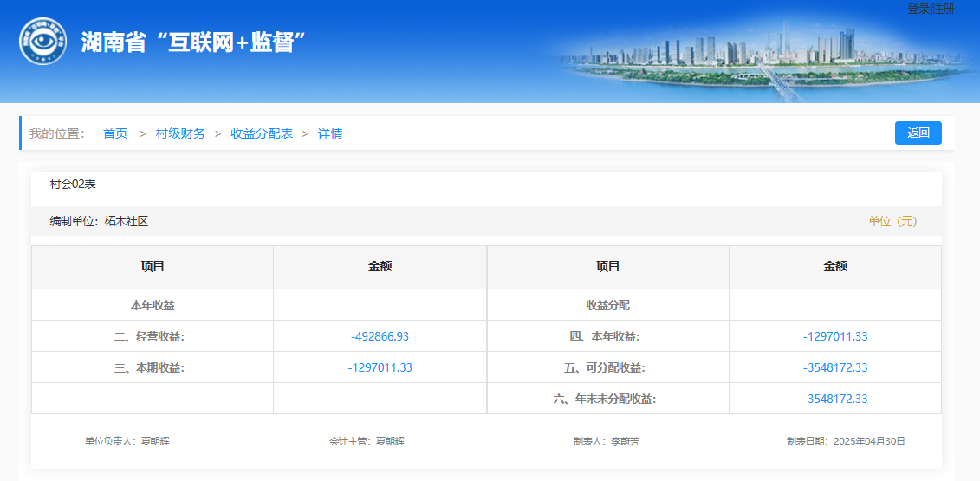Click the 返回 back button

tap(918, 133)
